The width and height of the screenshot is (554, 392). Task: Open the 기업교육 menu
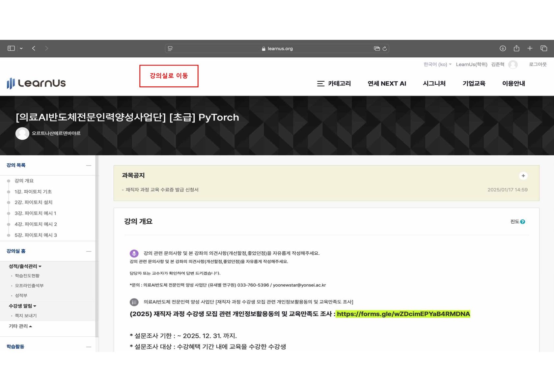[474, 84]
